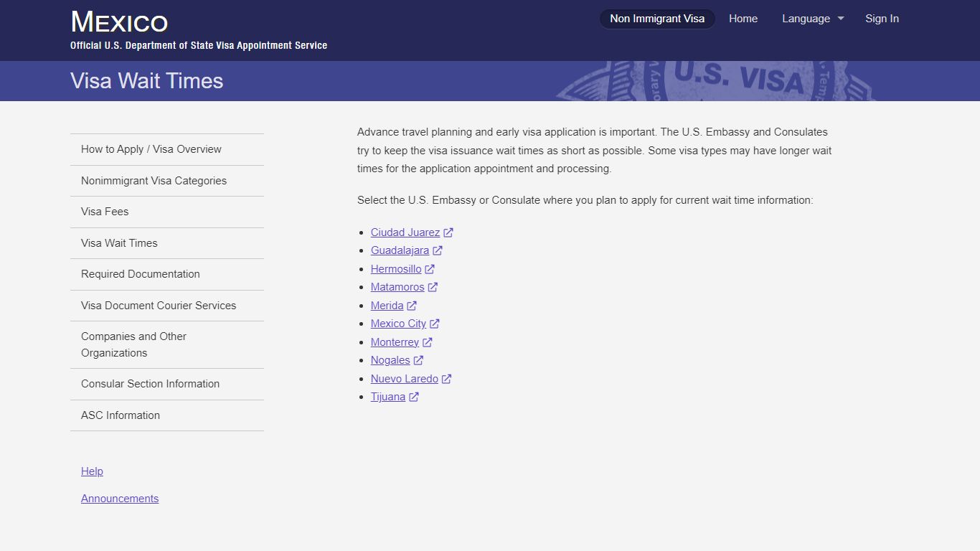Open the Language menu label
This screenshot has height=551, width=980.
(806, 19)
